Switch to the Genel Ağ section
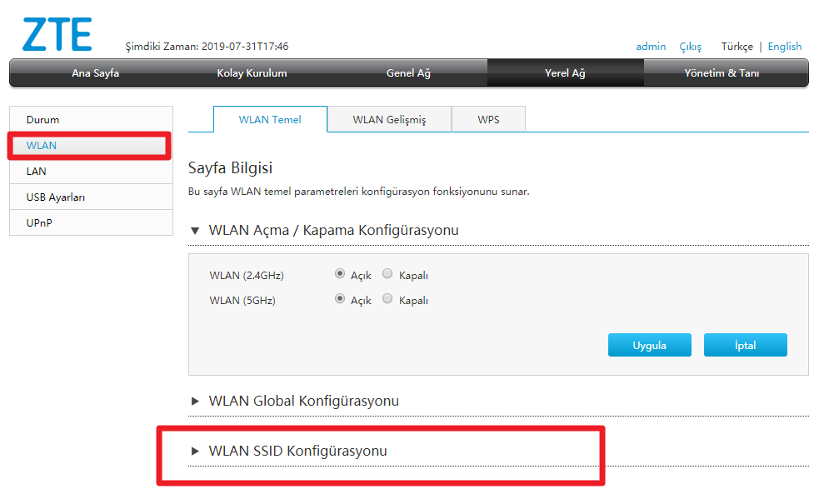The image size is (824, 504). click(x=407, y=73)
